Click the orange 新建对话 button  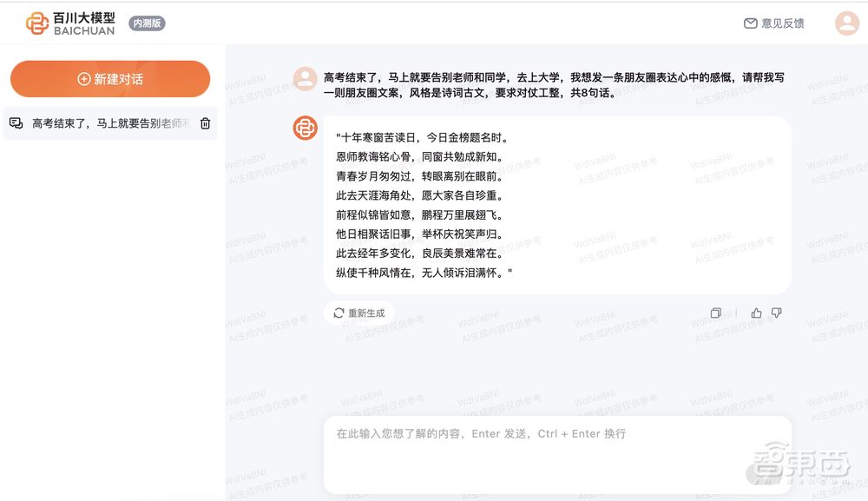109,79
